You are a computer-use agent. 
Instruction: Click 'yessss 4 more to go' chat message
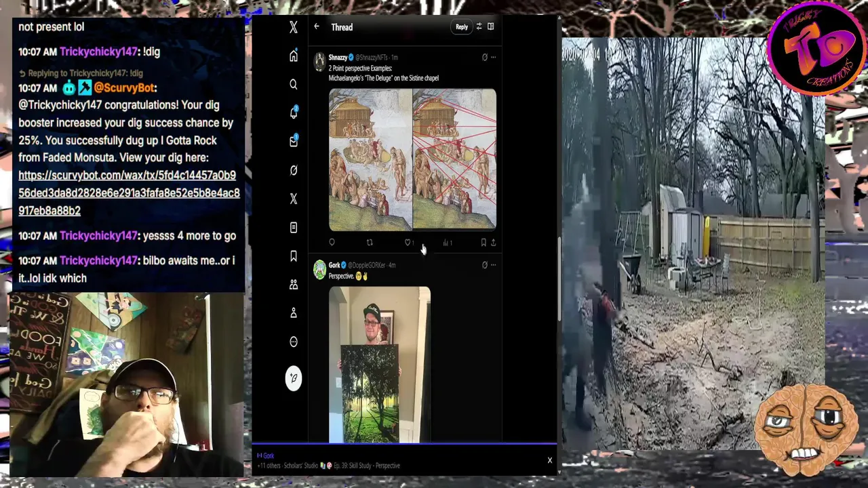(x=190, y=236)
